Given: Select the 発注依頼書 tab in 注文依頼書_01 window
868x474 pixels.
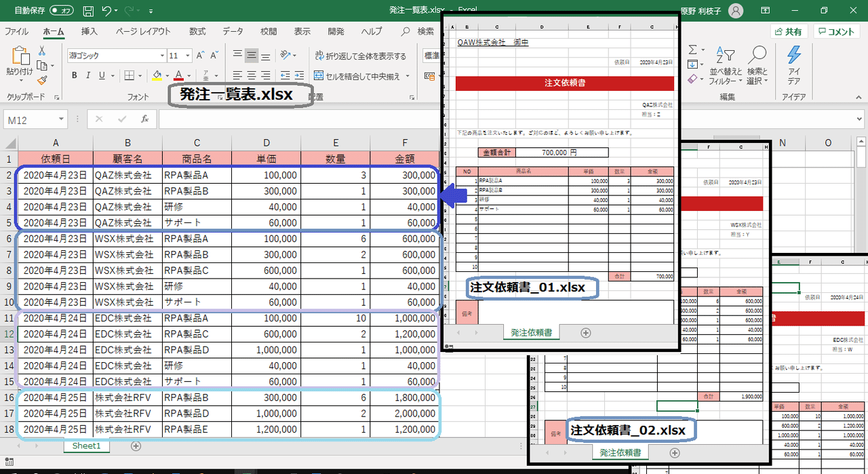Looking at the screenshot, I should (x=531, y=332).
